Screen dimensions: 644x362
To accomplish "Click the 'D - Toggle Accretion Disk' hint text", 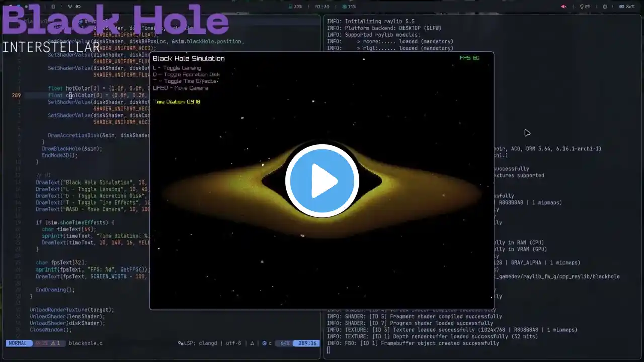I will [x=187, y=74].
